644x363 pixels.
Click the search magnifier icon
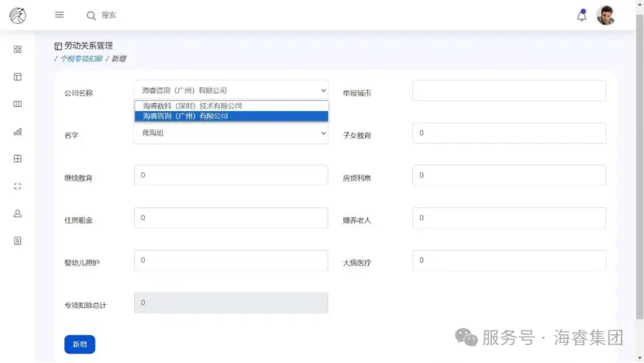tap(91, 16)
